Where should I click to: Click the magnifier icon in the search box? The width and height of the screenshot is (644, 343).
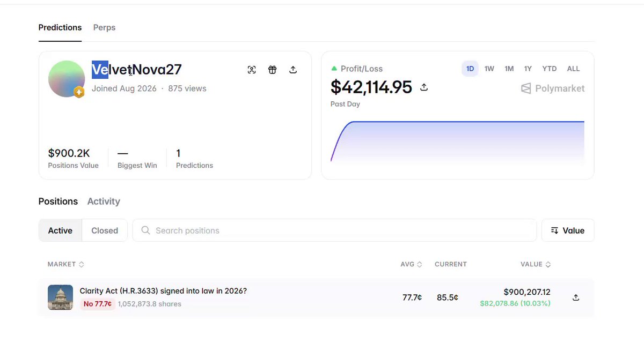tap(145, 230)
